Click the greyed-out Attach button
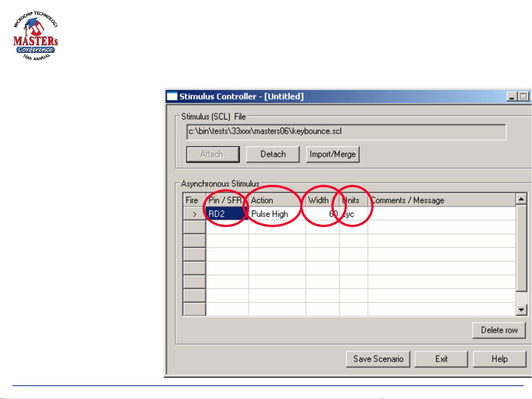This screenshot has width=532, height=399. [213, 154]
